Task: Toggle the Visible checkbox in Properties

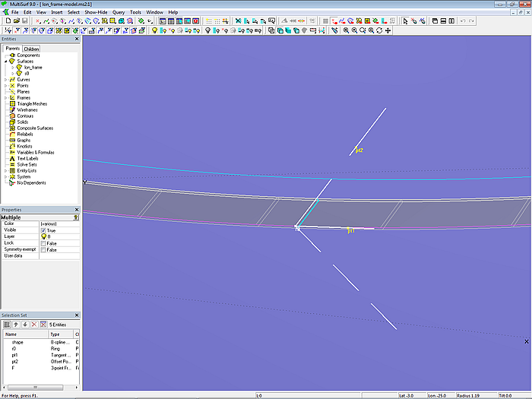Action: click(43, 230)
